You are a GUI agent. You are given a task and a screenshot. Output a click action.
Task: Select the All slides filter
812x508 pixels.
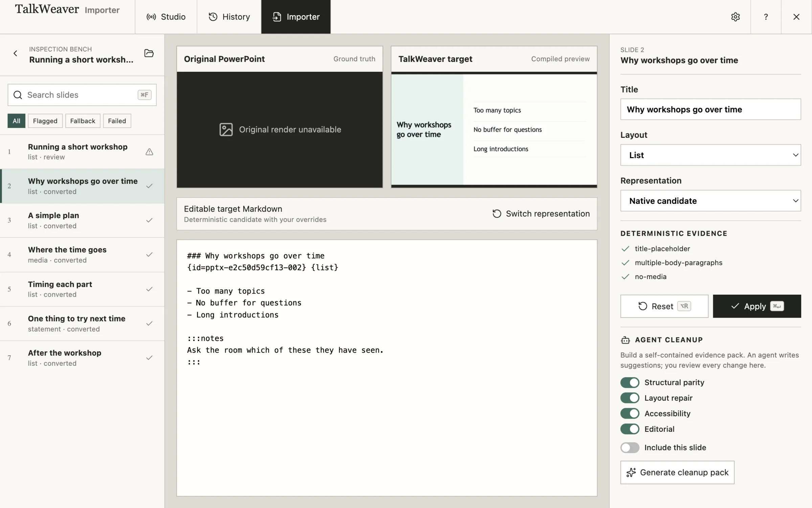pos(16,121)
